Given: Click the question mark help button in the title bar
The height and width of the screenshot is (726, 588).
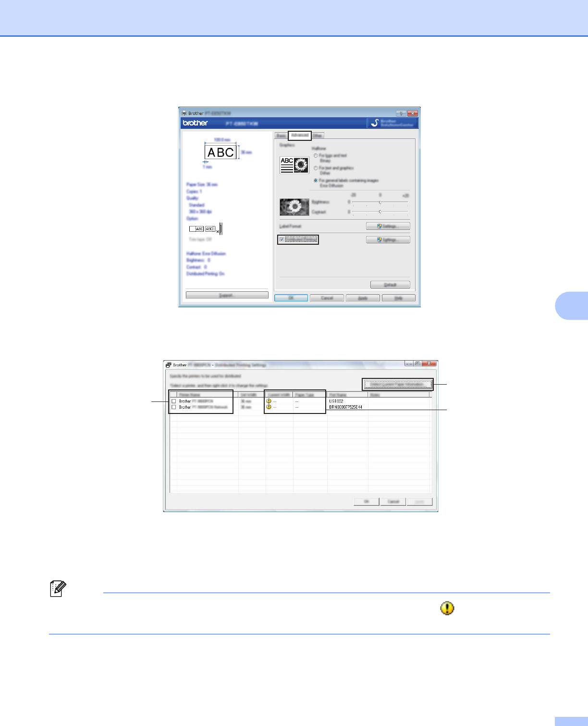Looking at the screenshot, I should (x=401, y=113).
